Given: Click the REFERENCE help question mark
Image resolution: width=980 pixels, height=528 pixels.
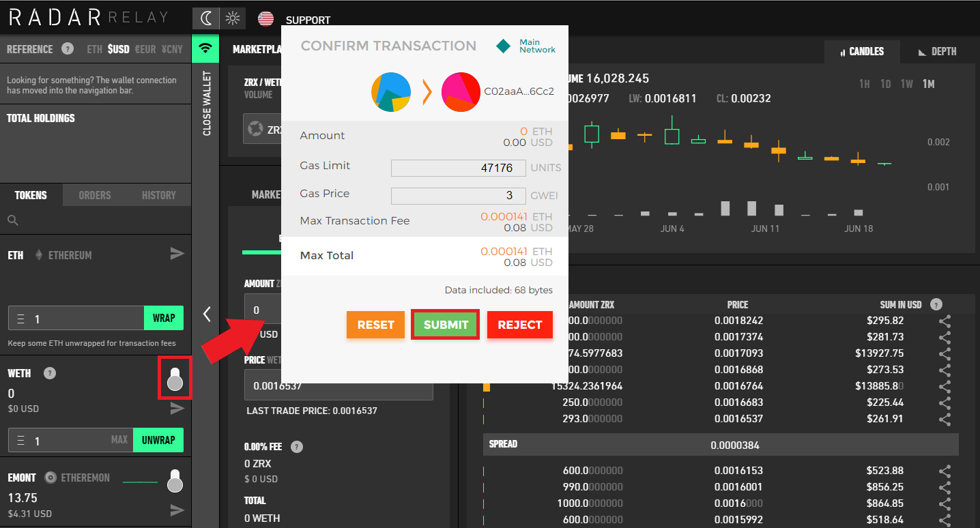Looking at the screenshot, I should 68,48.
